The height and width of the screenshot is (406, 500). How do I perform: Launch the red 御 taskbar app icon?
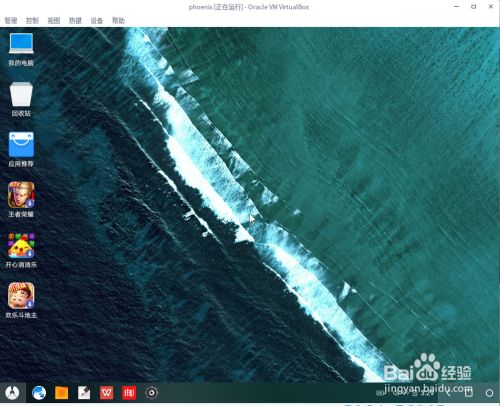(129, 393)
